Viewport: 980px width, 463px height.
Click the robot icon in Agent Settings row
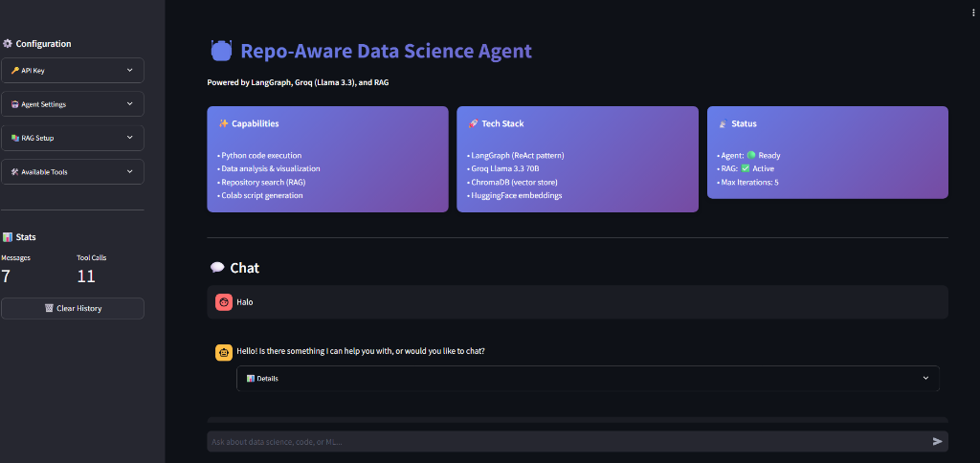click(x=15, y=104)
